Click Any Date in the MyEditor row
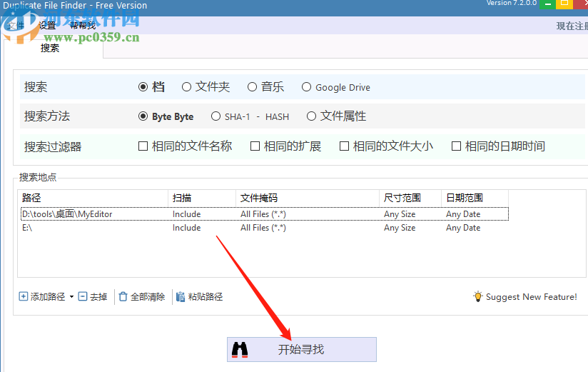This screenshot has width=588, height=372. (x=463, y=214)
